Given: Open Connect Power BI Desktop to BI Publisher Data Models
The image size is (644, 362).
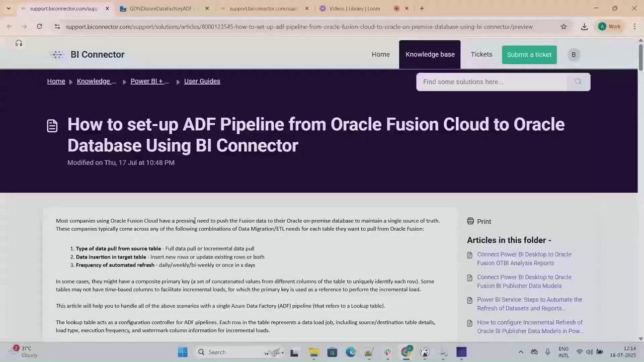Looking at the screenshot, I should pyautogui.click(x=524, y=282).
